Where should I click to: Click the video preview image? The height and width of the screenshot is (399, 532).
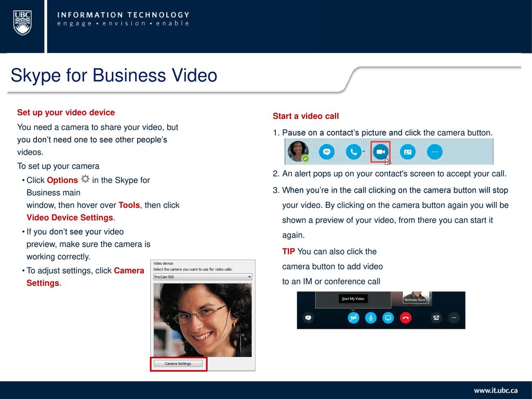[203, 320]
